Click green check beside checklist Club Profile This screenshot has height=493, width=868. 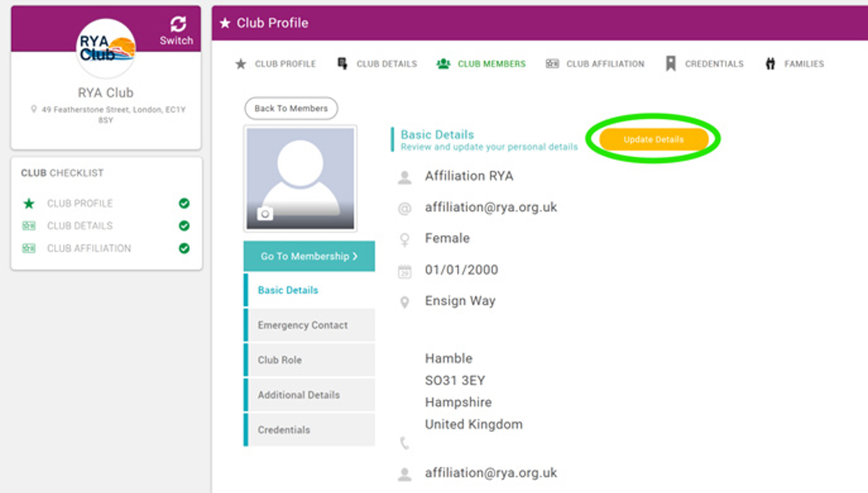184,203
